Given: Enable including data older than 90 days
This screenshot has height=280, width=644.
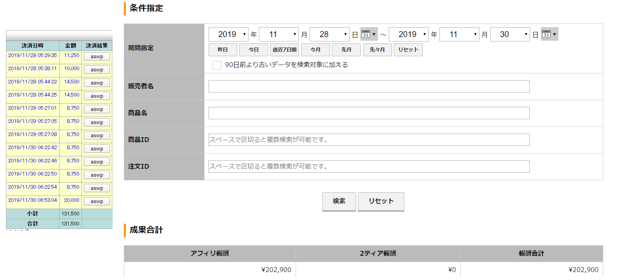Looking at the screenshot, I should click(217, 65).
